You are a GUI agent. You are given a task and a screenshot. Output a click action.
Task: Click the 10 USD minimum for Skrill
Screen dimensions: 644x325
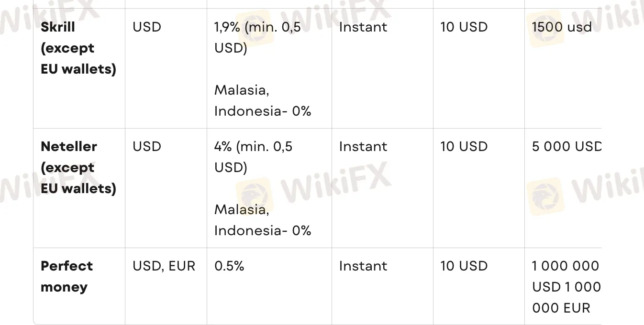464,27
